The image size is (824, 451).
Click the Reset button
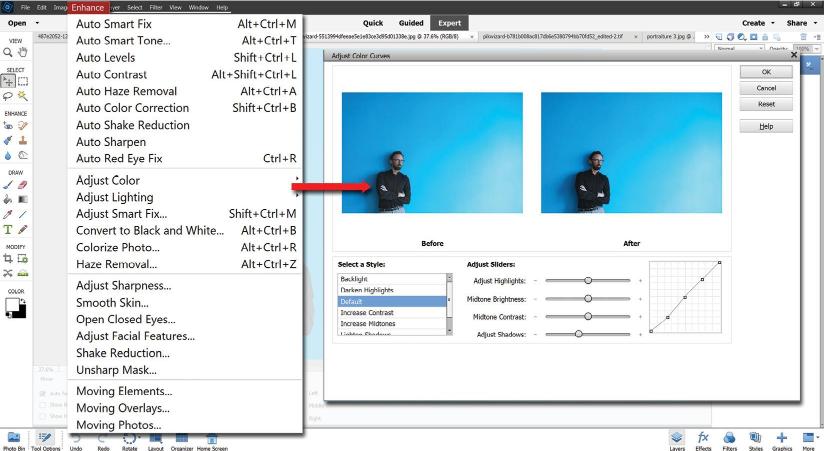pyautogui.click(x=766, y=104)
